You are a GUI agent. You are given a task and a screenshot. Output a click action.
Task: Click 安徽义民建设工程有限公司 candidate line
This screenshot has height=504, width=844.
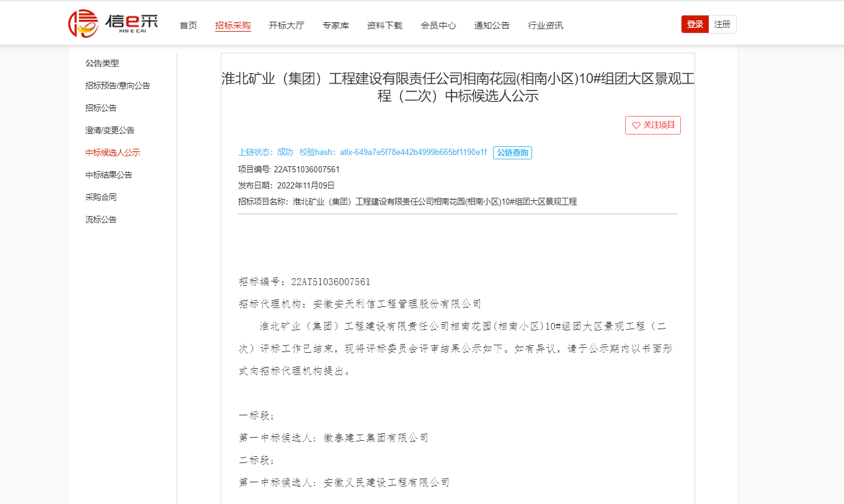(344, 483)
